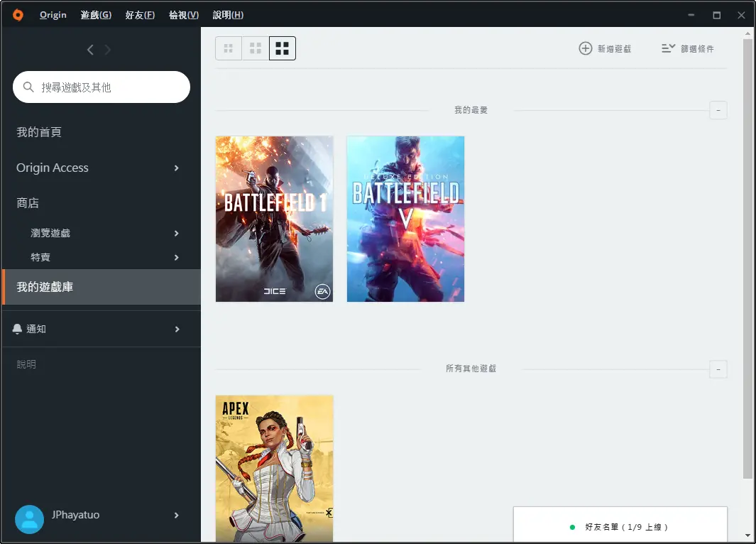Focus the 搜尋遊戲及其他 search field
The height and width of the screenshot is (544, 756).
pyautogui.click(x=102, y=87)
